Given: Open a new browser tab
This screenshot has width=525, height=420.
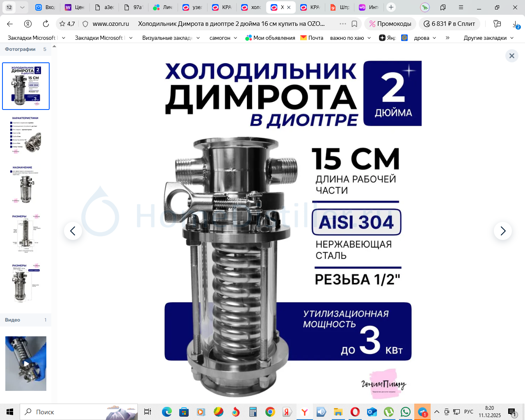Looking at the screenshot, I should [391, 7].
